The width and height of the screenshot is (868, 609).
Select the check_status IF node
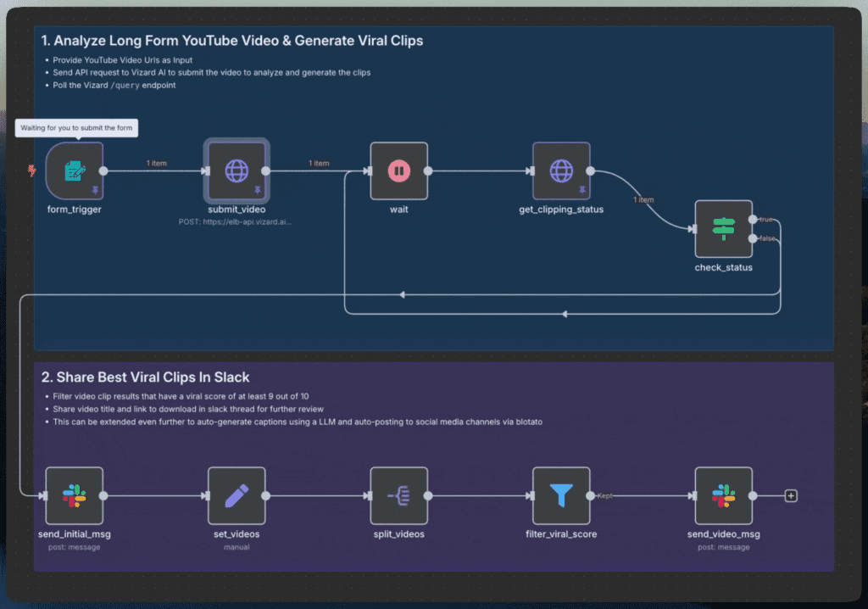coord(723,229)
